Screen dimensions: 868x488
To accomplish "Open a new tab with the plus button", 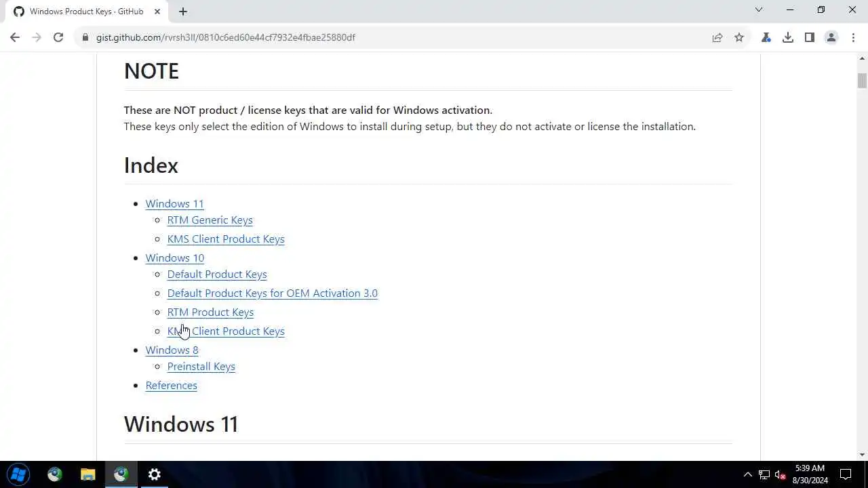I will [183, 12].
